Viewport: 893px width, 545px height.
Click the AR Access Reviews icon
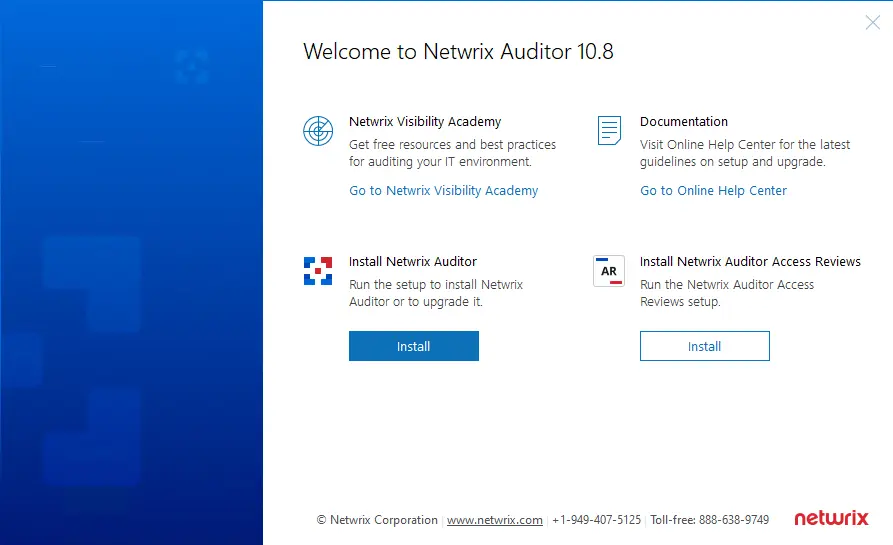(x=609, y=271)
